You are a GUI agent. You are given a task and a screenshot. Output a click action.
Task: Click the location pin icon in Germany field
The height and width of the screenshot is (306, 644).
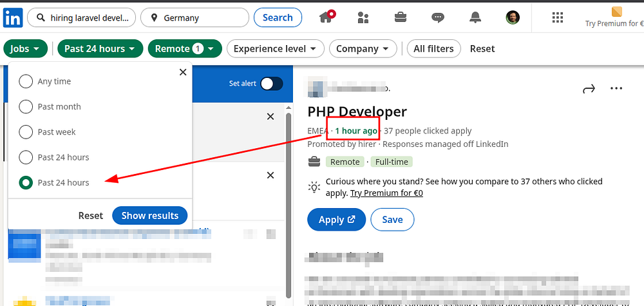pyautogui.click(x=154, y=17)
